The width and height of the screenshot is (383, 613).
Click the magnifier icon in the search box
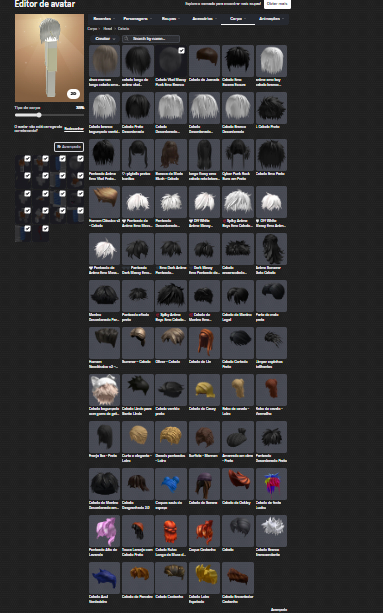[x=126, y=39]
